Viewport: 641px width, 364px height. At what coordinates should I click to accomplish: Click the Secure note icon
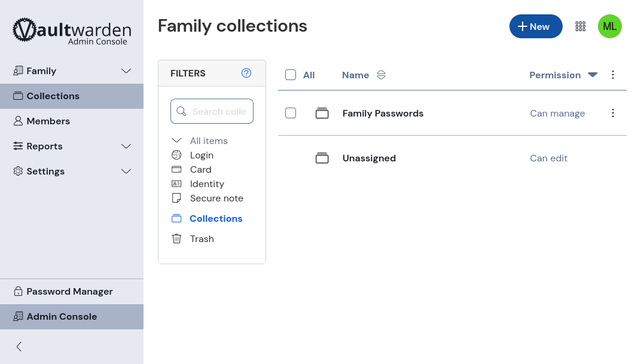(176, 198)
